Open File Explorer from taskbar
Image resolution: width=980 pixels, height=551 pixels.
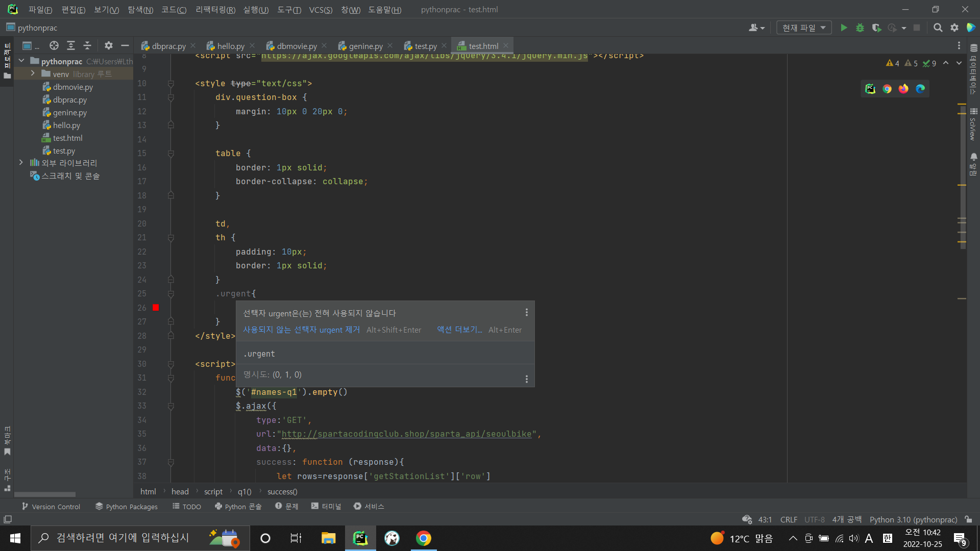click(328, 538)
